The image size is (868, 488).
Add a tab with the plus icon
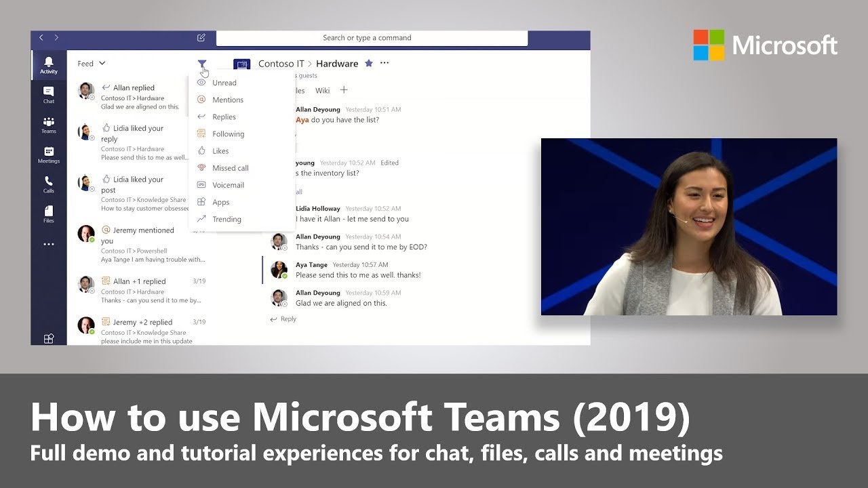coord(344,89)
